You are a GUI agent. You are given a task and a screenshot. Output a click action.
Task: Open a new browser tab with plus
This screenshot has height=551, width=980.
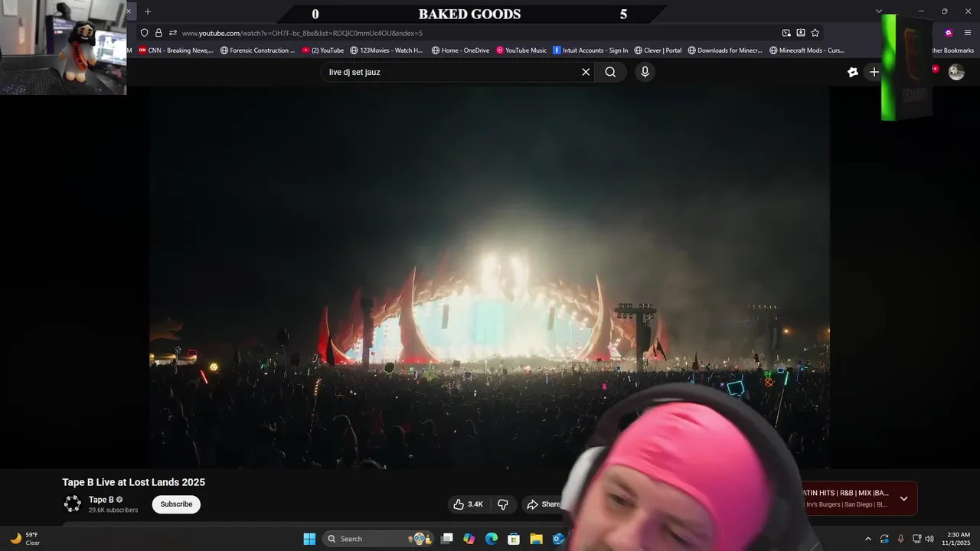tap(148, 11)
